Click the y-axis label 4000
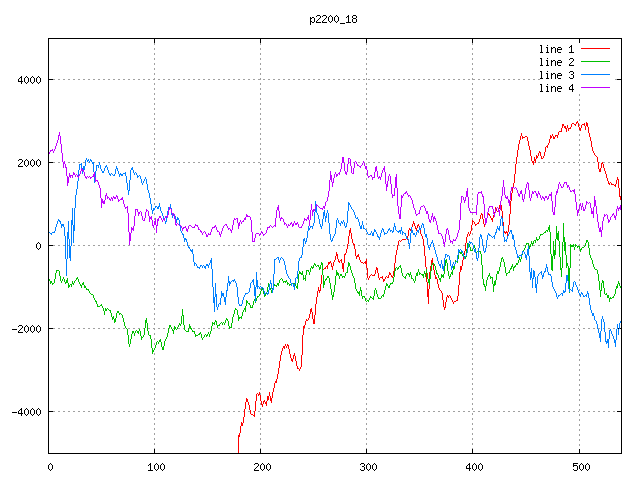 point(29,80)
